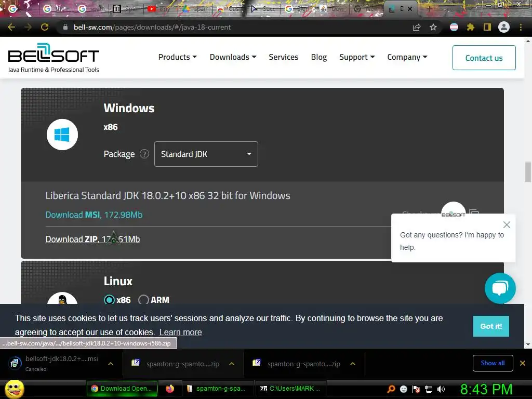Expand the Products menu
The image size is (532, 399).
(178, 57)
